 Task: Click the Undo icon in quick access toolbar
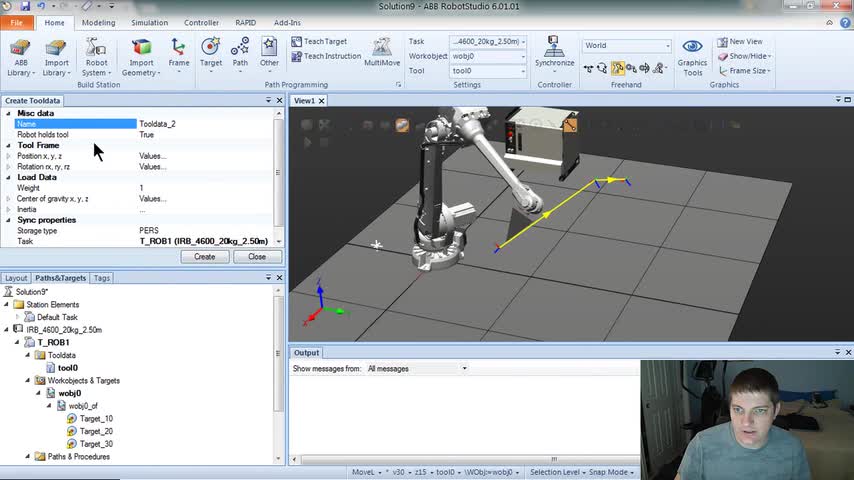(x=41, y=6)
